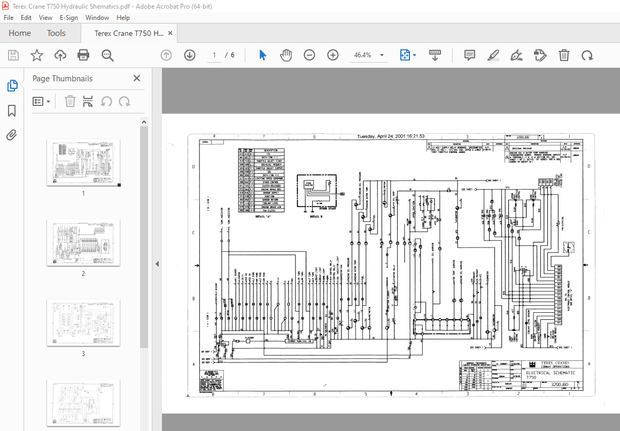Select the Terex Crane T750 document tab
Image resolution: width=620 pixels, height=431 pixels.
pos(129,33)
